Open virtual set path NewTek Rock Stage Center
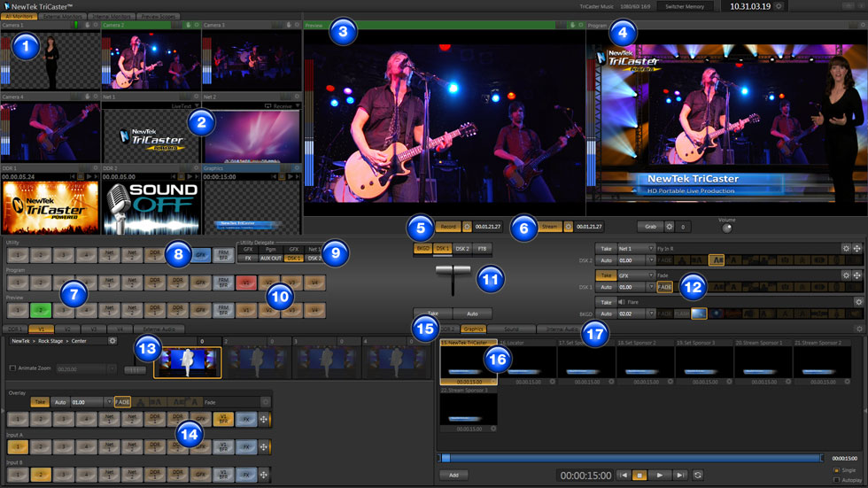This screenshot has width=868, height=488. click(58, 341)
